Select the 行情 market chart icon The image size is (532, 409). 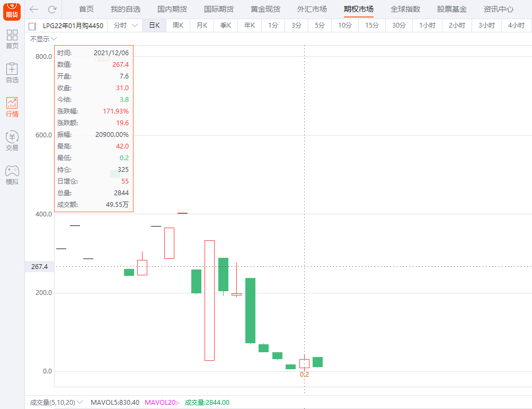pos(12,107)
